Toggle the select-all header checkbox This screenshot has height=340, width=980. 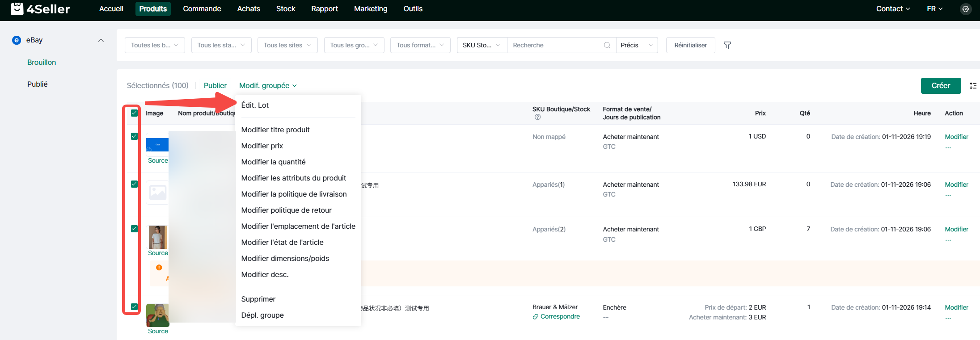pyautogui.click(x=134, y=113)
